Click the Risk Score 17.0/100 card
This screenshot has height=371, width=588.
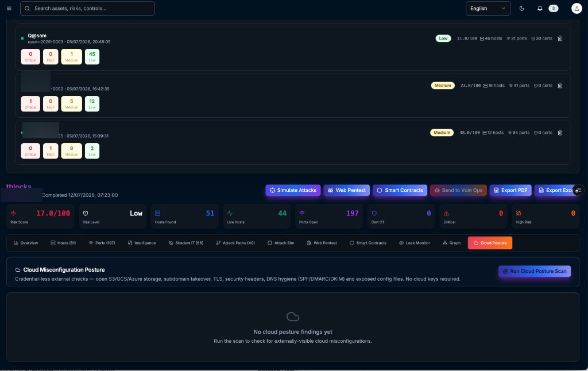40,217
